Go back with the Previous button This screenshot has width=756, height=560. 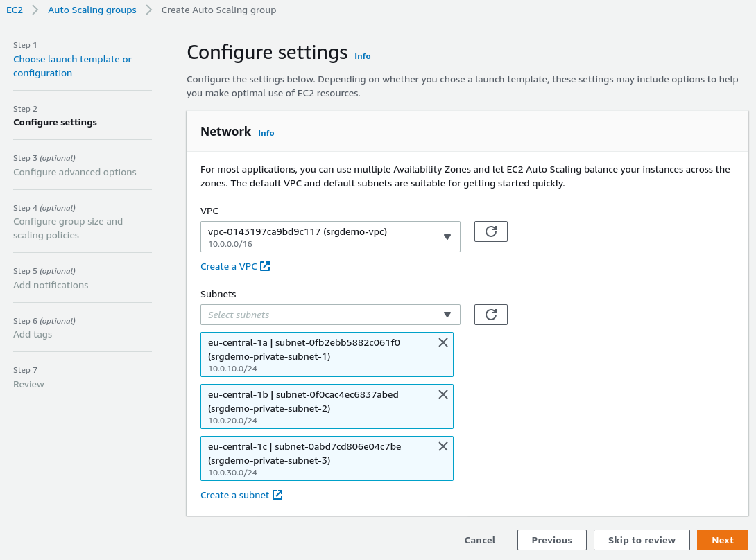point(551,540)
